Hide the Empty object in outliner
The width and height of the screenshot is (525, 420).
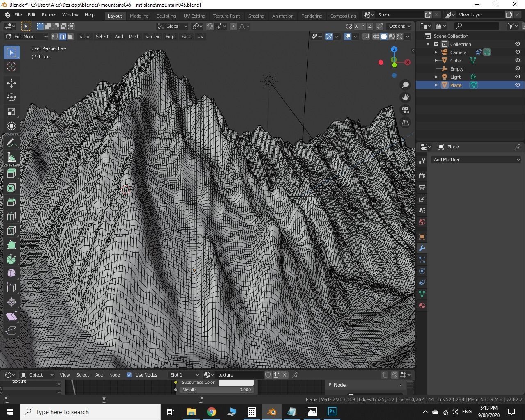coord(518,68)
